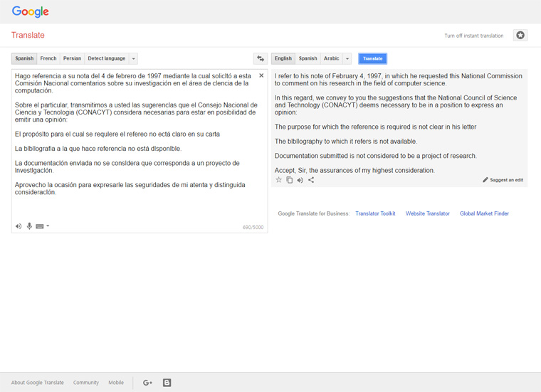This screenshot has width=541, height=392.
Task: Copy the translated text
Action: 290,180
